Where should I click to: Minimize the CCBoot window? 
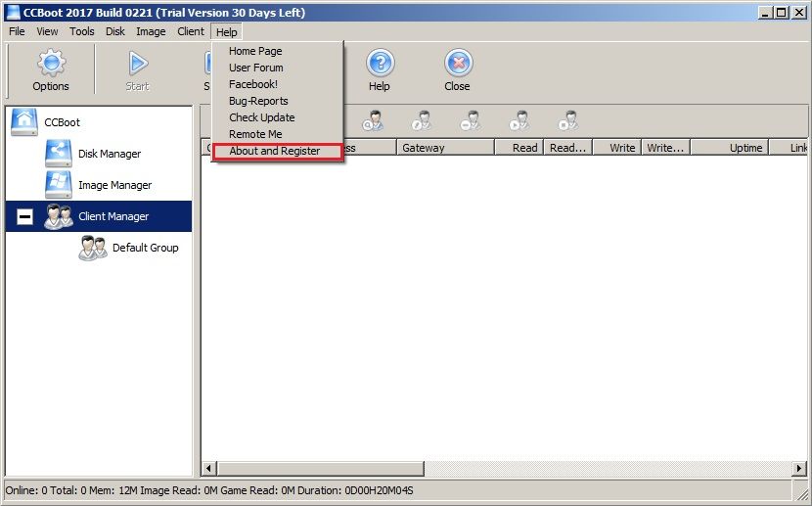pos(766,13)
